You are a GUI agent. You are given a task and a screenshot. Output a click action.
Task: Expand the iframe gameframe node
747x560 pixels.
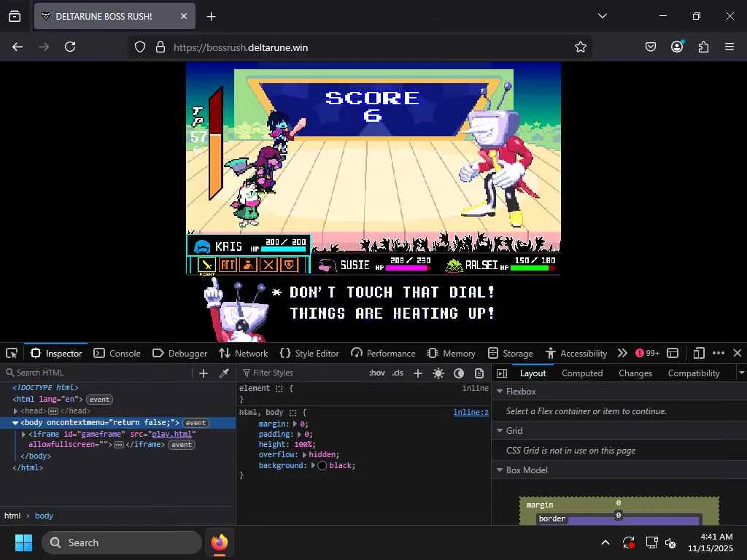(x=24, y=435)
